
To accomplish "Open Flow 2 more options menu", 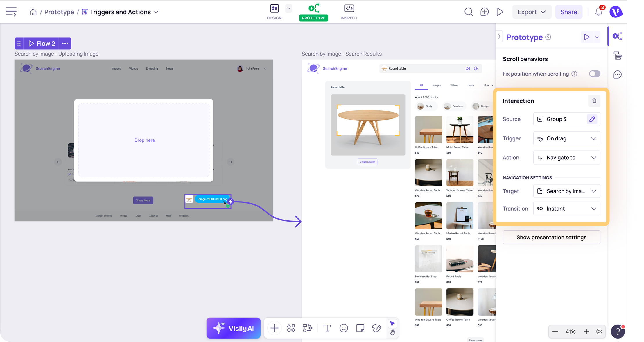I will [65, 43].
